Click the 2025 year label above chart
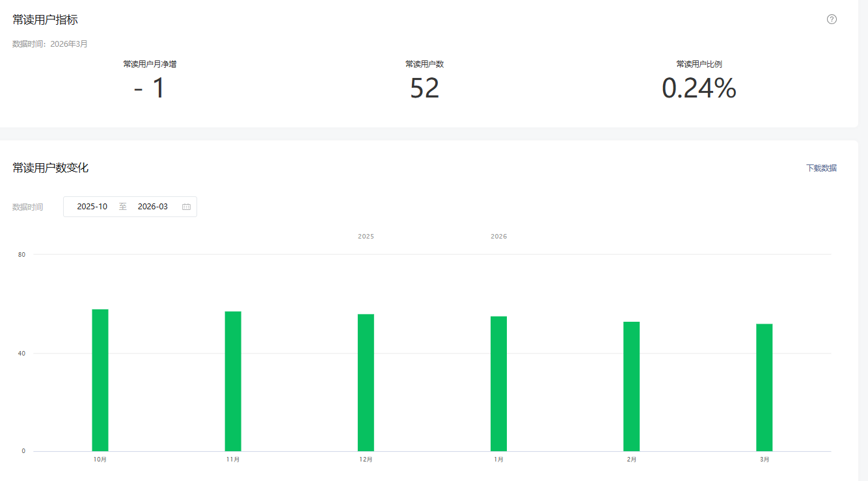This screenshot has width=868, height=481. point(366,237)
